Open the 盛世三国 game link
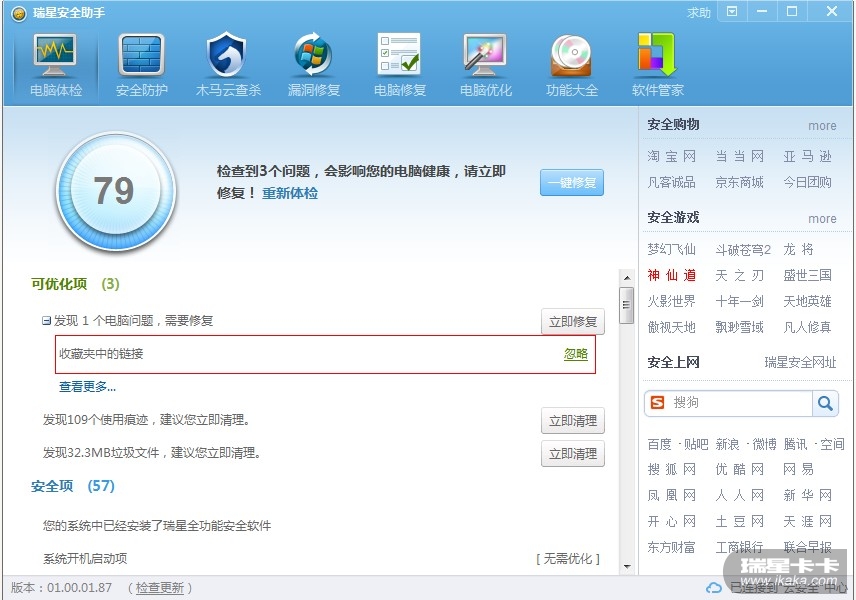Viewport: 856px width, 600px height. pyautogui.click(x=807, y=275)
